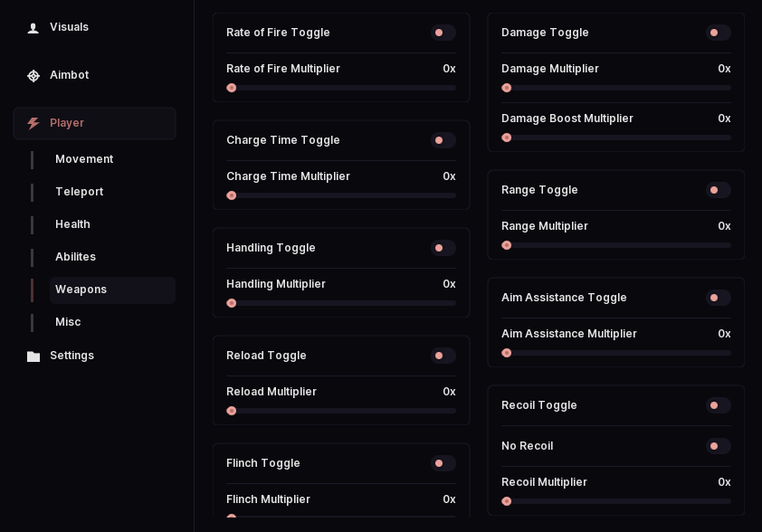Toggle the Reload Toggle switch
Viewport: 762px width, 532px height.
(x=443, y=356)
